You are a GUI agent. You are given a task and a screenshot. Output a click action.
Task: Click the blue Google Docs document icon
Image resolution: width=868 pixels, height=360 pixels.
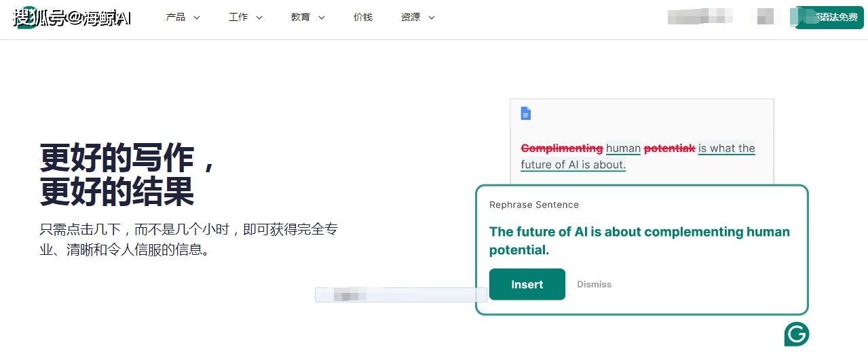pos(525,113)
